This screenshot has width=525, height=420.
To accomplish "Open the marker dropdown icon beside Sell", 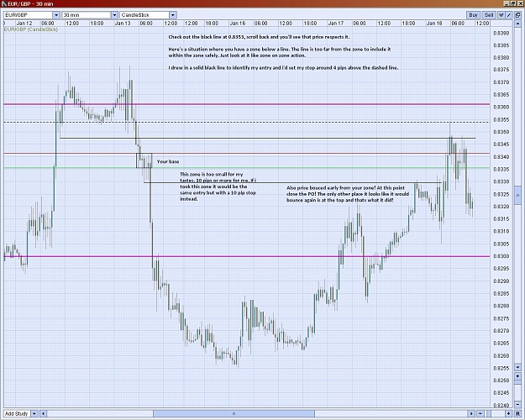I will coord(501,15).
